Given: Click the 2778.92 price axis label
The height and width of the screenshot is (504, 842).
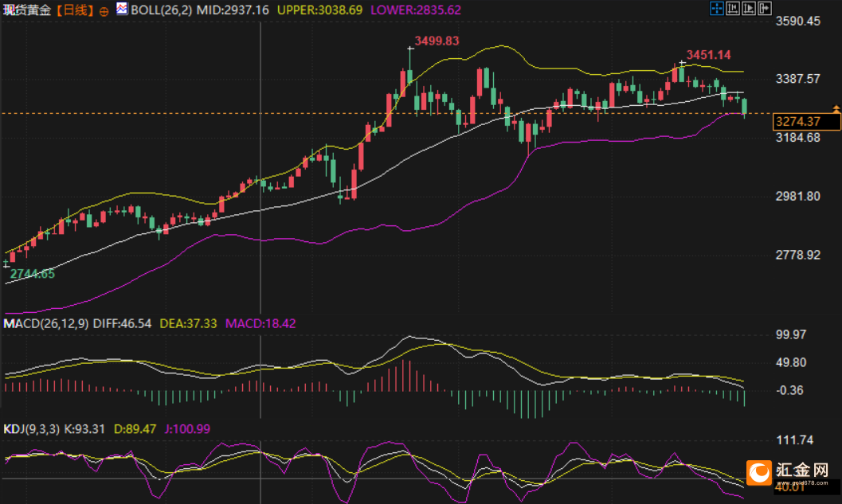Looking at the screenshot, I should click(798, 255).
